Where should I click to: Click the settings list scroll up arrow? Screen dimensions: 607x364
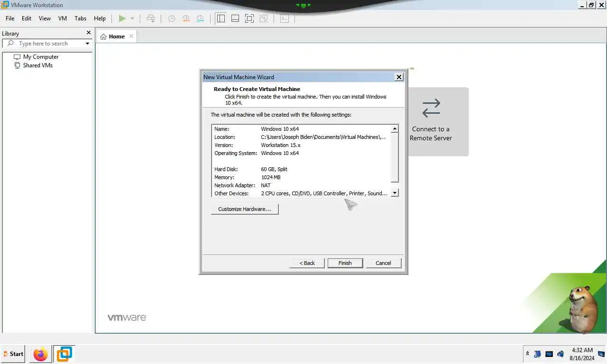[395, 129]
